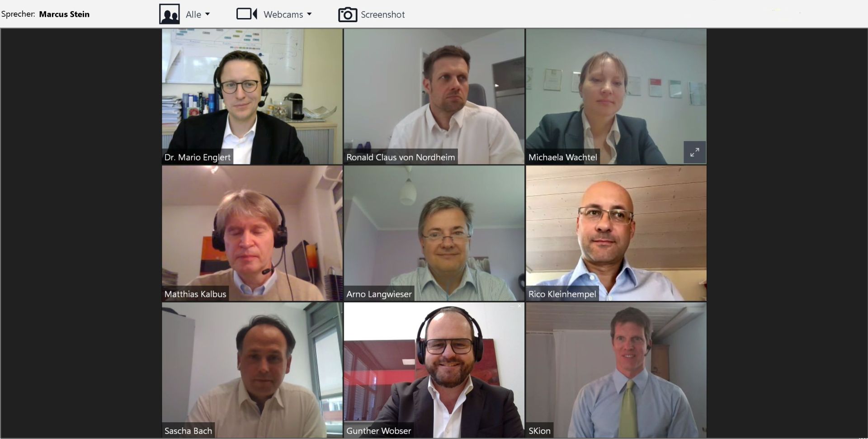868x439 pixels.
Task: Select Rico Kleinhempel's video tile
Action: click(616, 233)
